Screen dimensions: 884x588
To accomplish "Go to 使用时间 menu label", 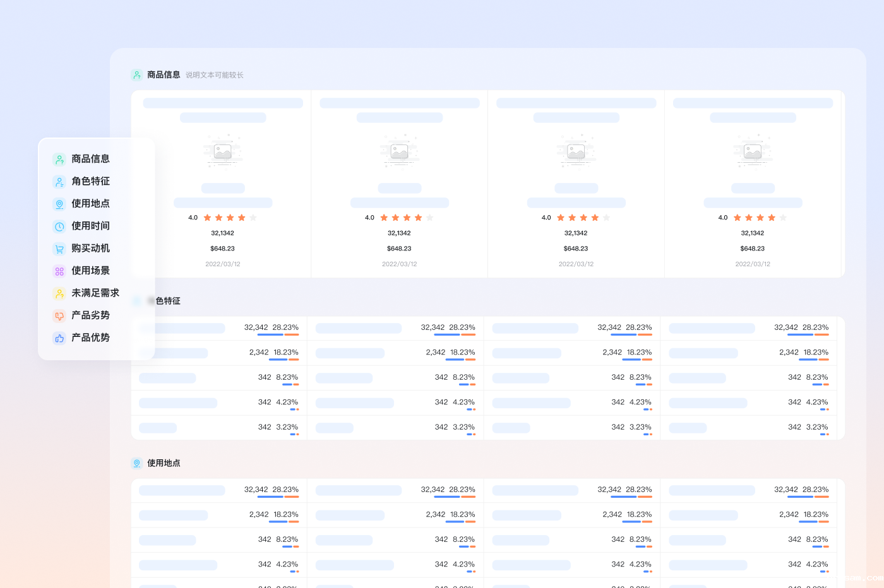I will coord(90,226).
